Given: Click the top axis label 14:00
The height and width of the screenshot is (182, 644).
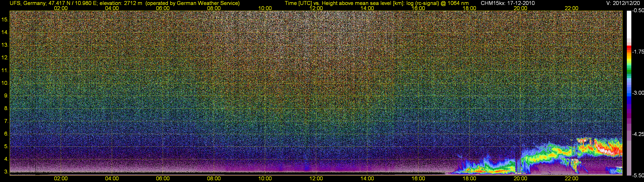Looking at the screenshot, I should pyautogui.click(x=367, y=8).
